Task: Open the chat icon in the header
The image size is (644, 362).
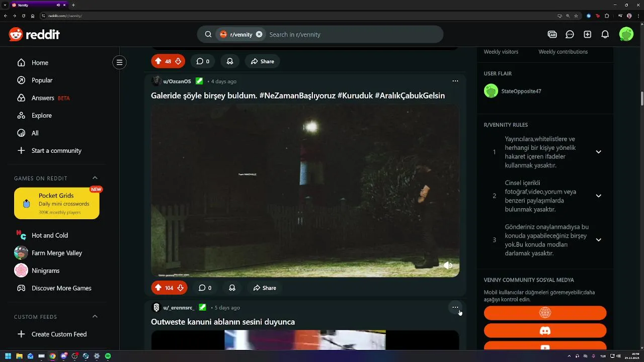Action: [570, 34]
